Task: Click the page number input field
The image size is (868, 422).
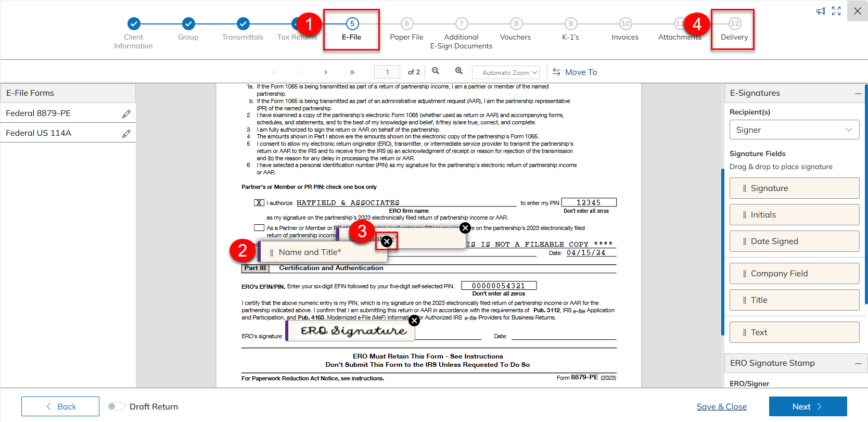Action: pyautogui.click(x=387, y=72)
